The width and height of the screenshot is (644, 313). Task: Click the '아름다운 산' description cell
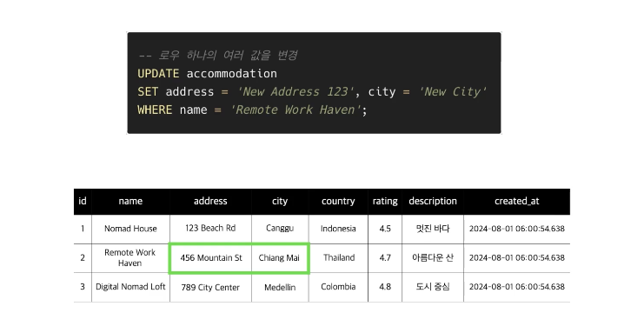(433, 258)
